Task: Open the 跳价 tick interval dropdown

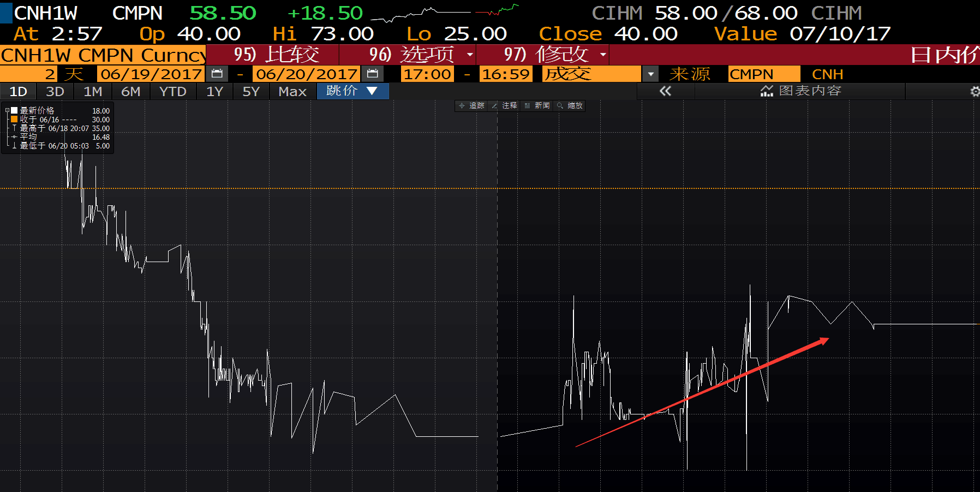Action: 352,91
